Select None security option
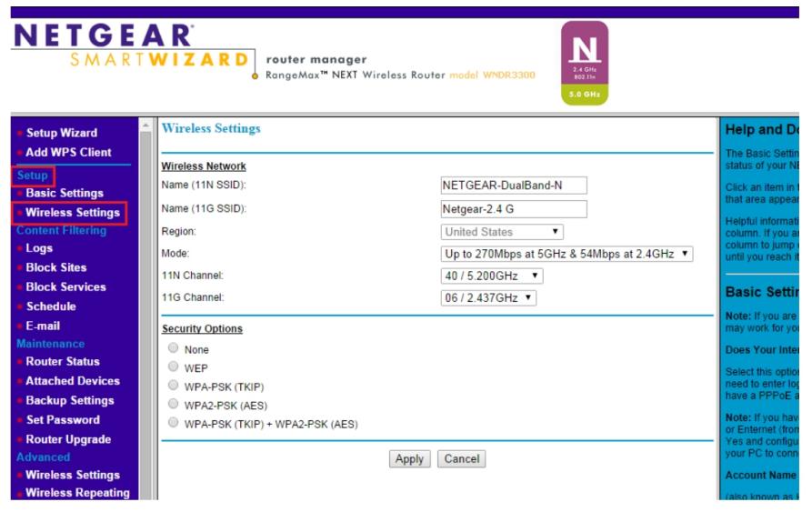Image resolution: width=812 pixels, height=512 pixels. point(173,348)
